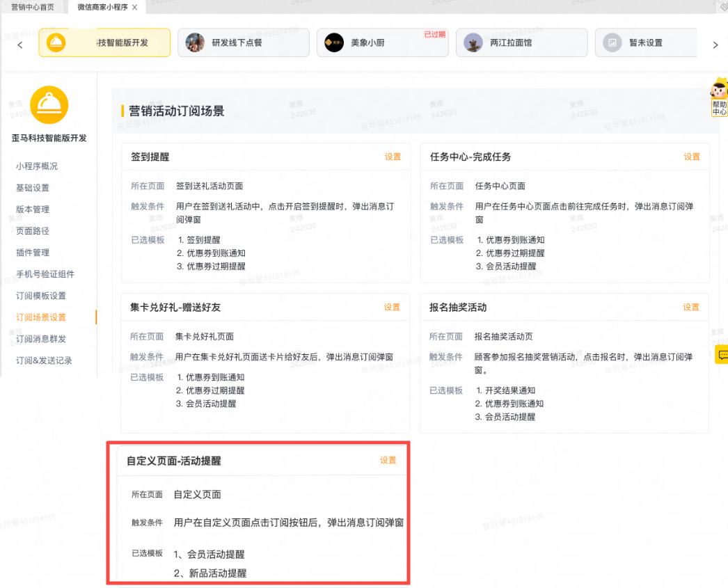
Task: Click template 1. 签到提醒
Action: [x=199, y=240]
